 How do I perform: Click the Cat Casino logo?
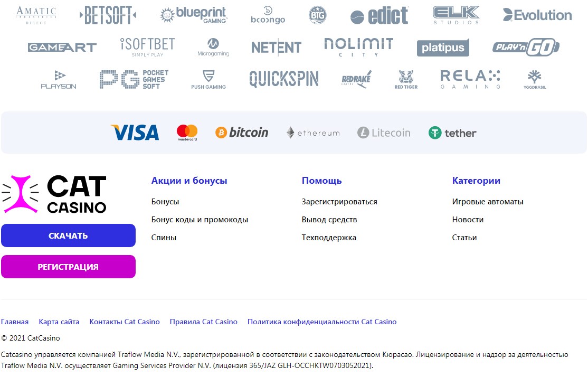tap(54, 194)
